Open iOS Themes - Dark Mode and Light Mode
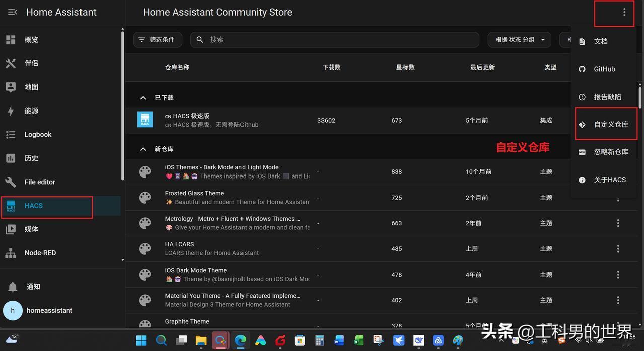 pos(221,167)
